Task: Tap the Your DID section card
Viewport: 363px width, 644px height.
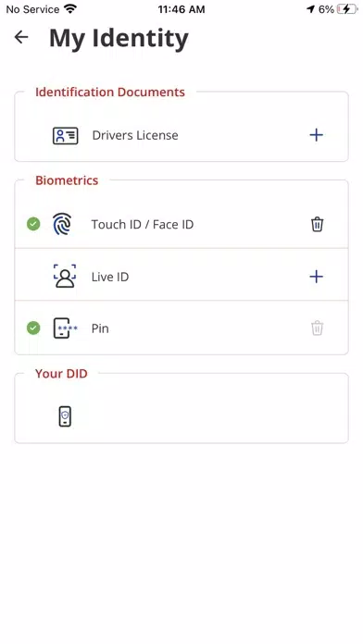Action: pyautogui.click(x=181, y=408)
